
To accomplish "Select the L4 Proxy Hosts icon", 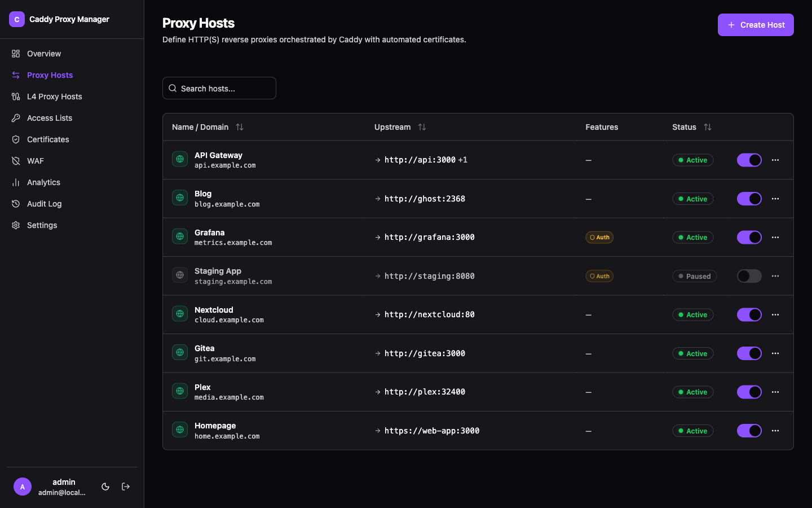I will click(x=16, y=97).
